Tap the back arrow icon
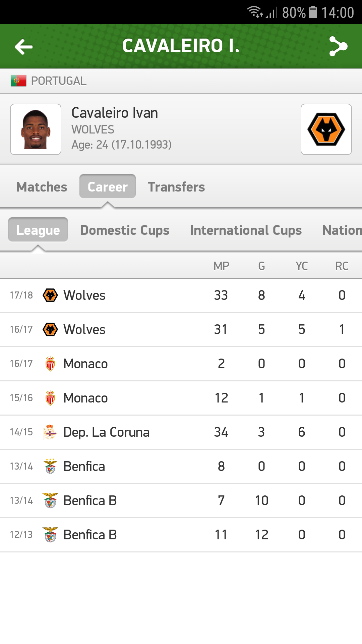This screenshot has width=362, height=644. click(x=23, y=46)
